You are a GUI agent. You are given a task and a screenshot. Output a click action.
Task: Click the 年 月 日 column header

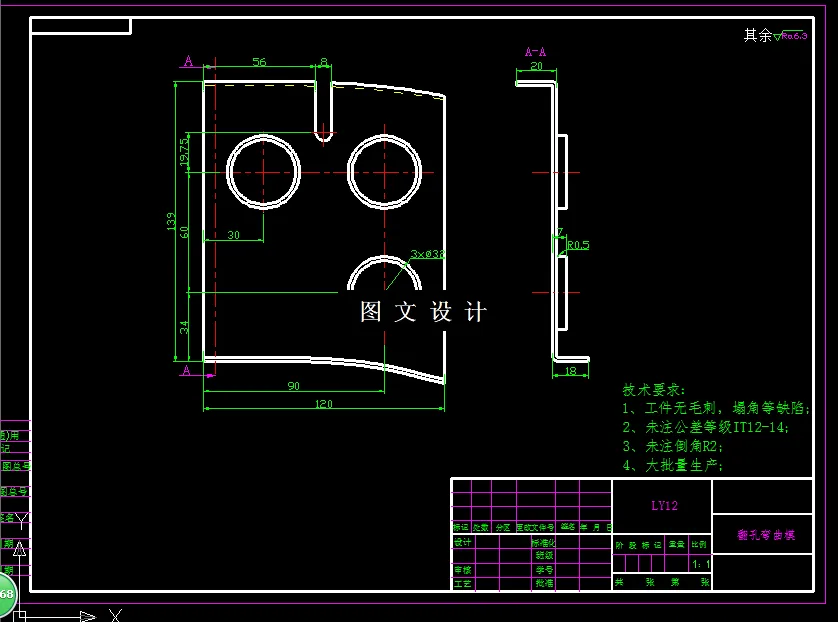pyautogui.click(x=596, y=527)
